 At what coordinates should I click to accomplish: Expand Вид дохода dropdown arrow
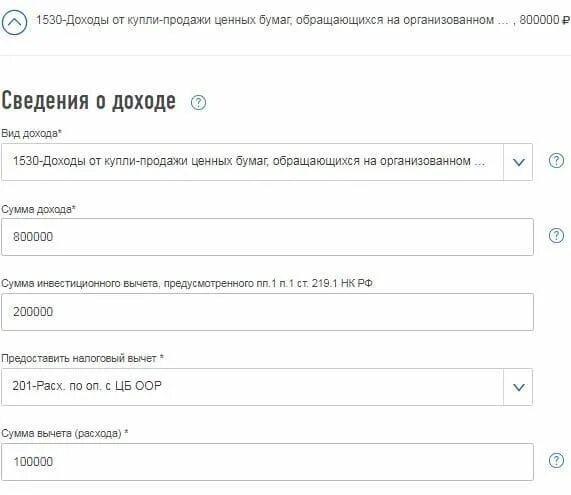(x=518, y=162)
